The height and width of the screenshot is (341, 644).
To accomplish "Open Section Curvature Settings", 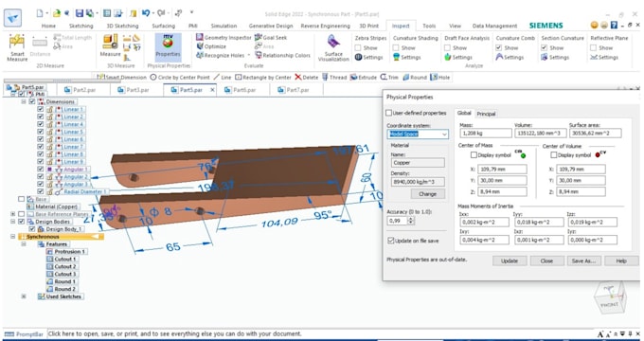I will point(555,57).
